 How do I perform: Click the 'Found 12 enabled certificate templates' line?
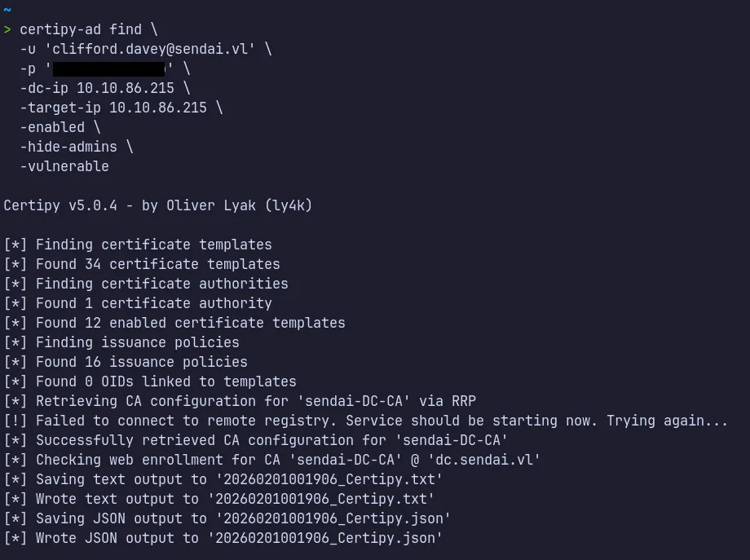click(x=190, y=323)
